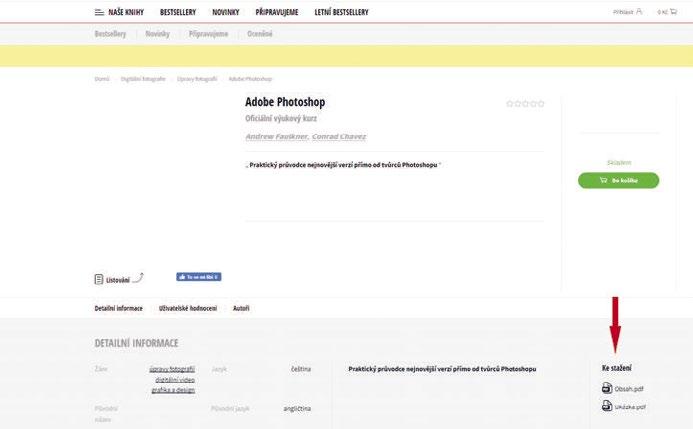
Task: Select Novinky in the grey submenu
Action: 157,34
